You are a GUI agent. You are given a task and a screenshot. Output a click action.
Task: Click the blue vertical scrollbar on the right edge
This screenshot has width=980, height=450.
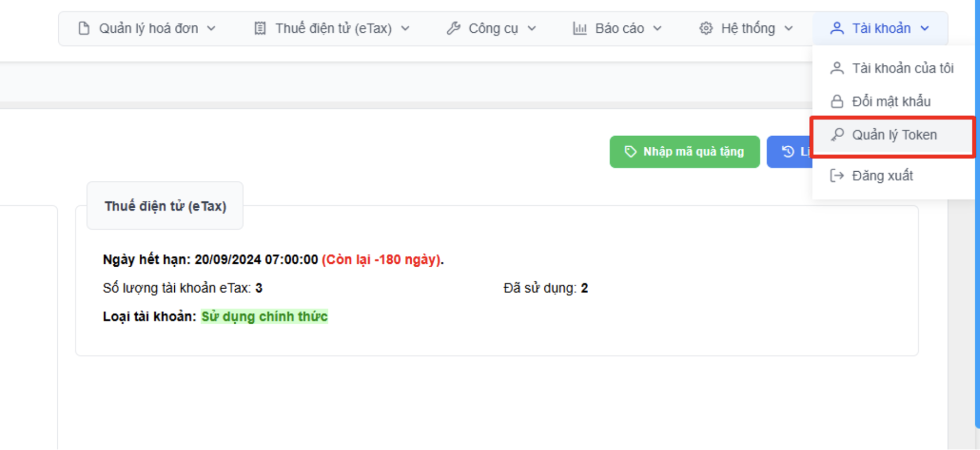(x=977, y=216)
